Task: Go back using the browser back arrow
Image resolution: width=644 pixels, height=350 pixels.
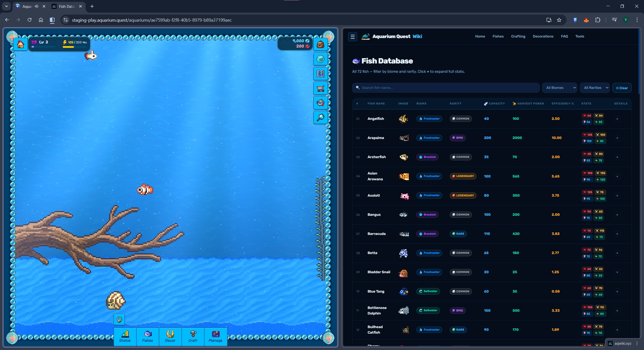Action: pyautogui.click(x=7, y=20)
